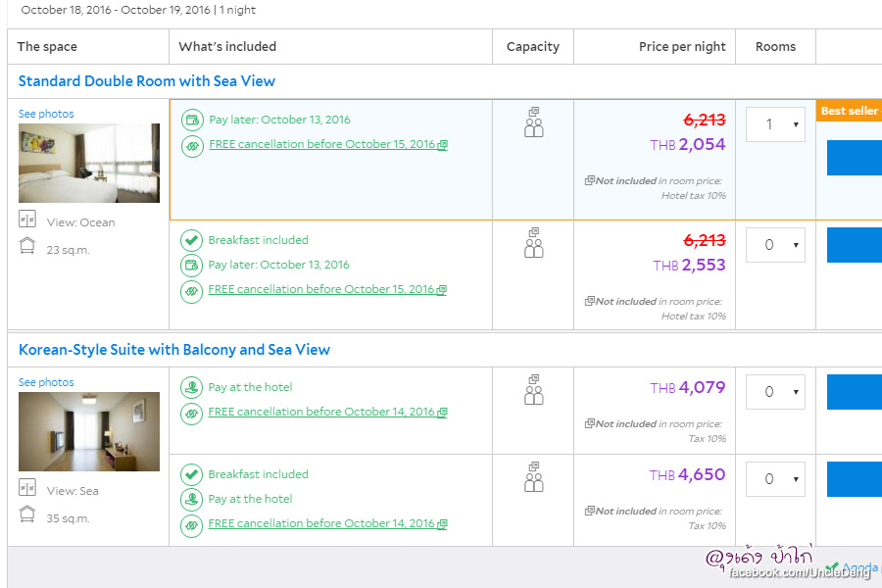The width and height of the screenshot is (882, 588).
Task: Expand rooms dropdown for THB 4,650 rate
Action: [x=775, y=479]
